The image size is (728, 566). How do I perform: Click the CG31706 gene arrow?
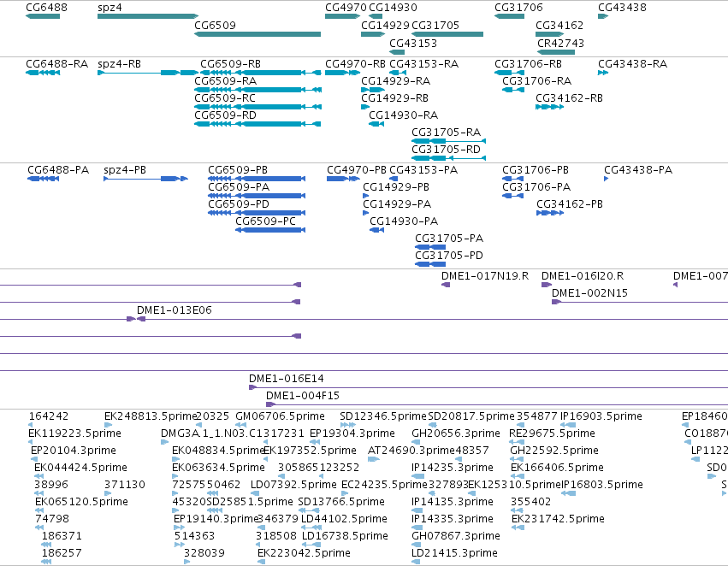coord(509,16)
